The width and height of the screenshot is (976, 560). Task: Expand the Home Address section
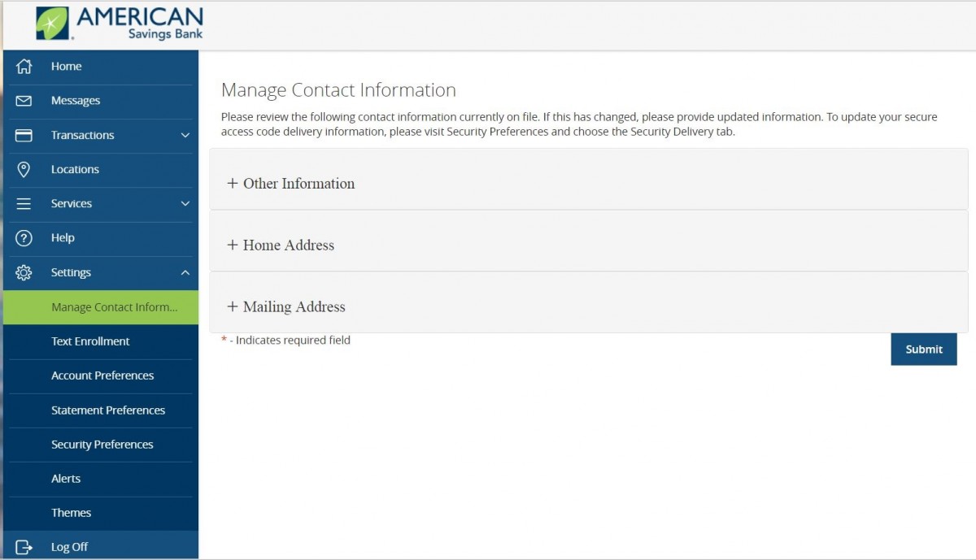[281, 245]
